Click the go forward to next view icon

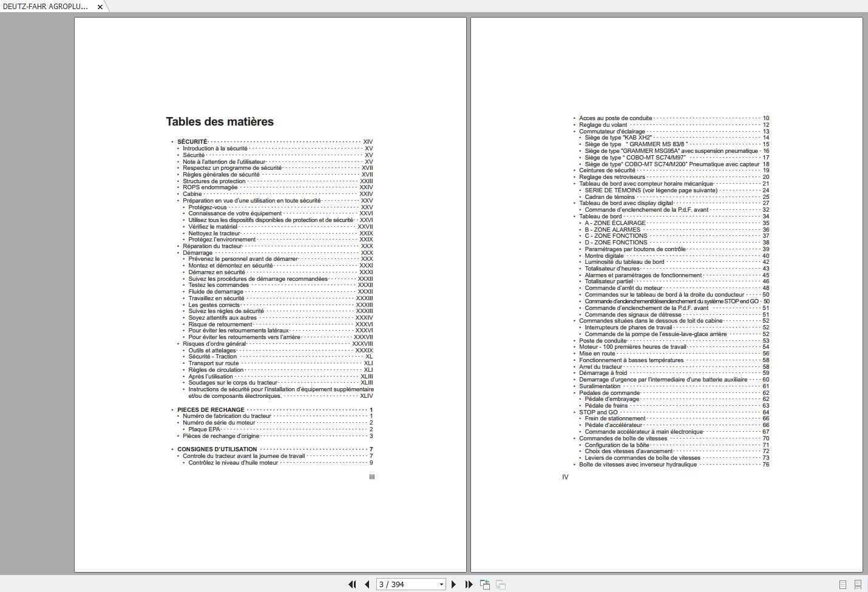coord(501,584)
